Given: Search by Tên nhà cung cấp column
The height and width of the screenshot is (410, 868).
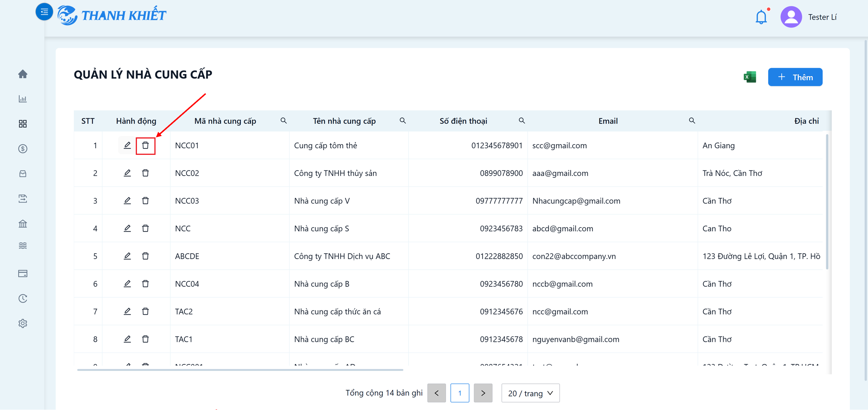Looking at the screenshot, I should click(x=403, y=121).
